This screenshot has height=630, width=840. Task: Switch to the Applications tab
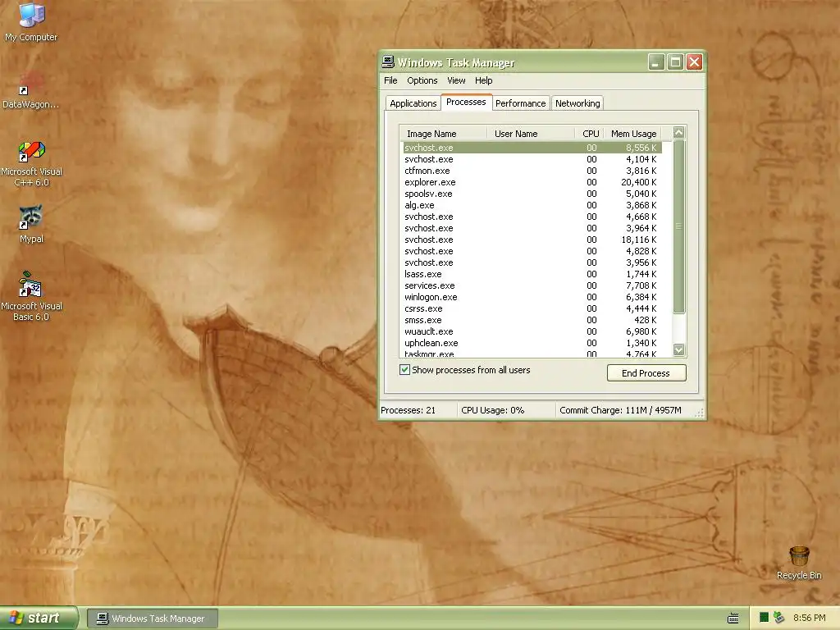[413, 103]
